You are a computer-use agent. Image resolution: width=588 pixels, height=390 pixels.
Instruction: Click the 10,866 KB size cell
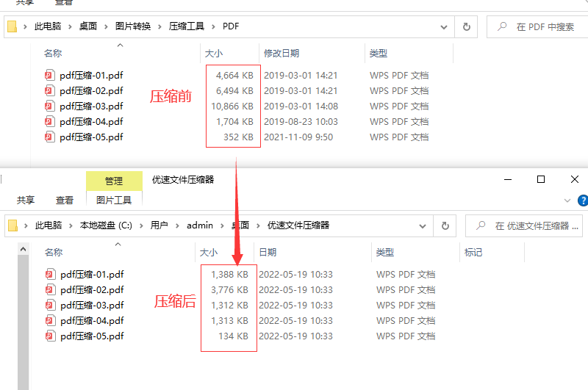point(232,106)
